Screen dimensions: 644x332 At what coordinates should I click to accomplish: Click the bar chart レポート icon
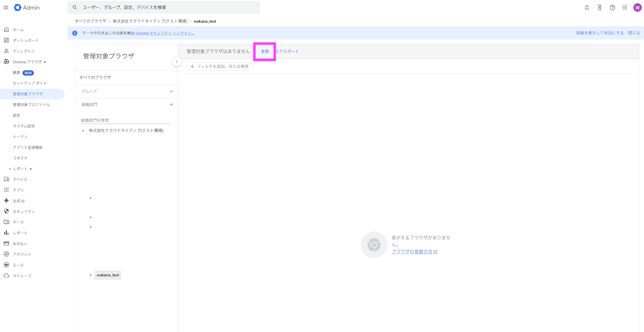point(6,233)
